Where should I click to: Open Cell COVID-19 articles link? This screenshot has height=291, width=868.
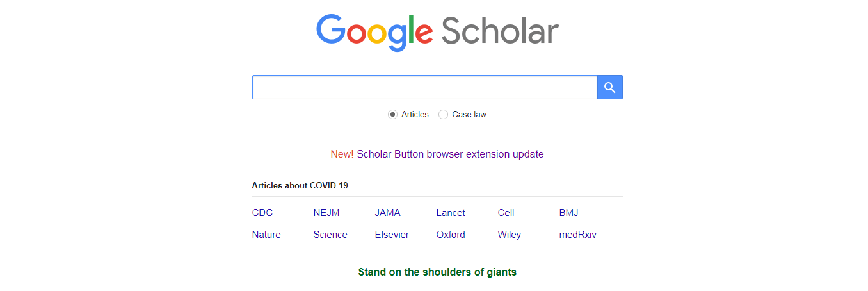(506, 213)
